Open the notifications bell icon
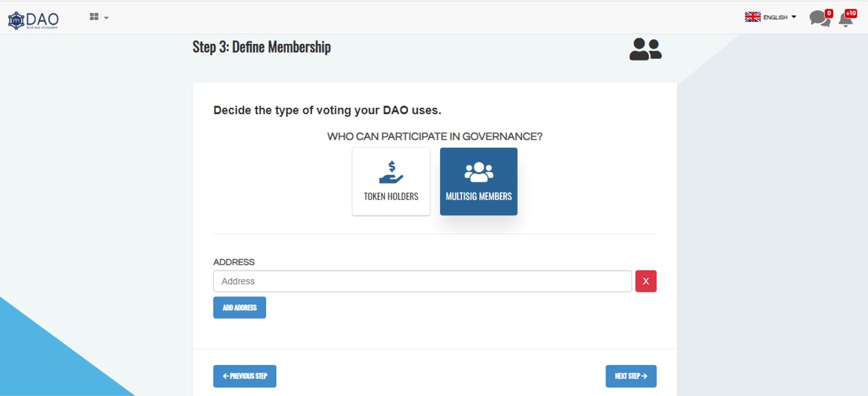Viewport: 868px width, 396px height. [846, 20]
